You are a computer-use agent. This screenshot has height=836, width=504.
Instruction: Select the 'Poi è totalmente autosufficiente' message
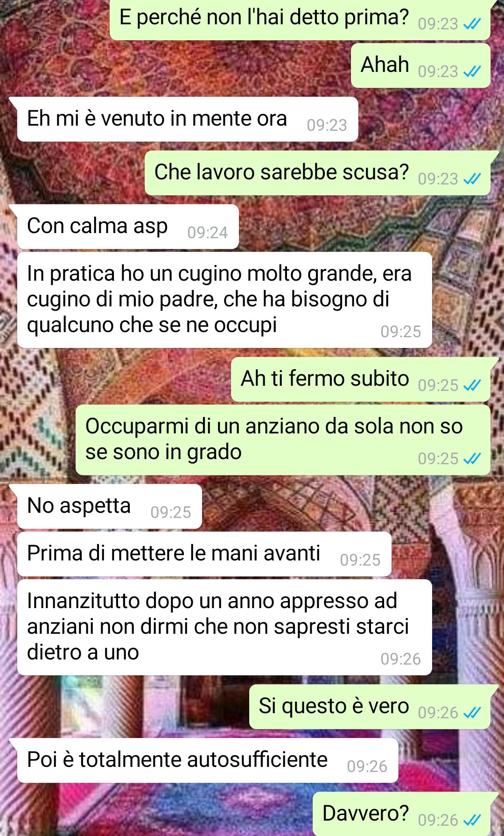(x=208, y=760)
